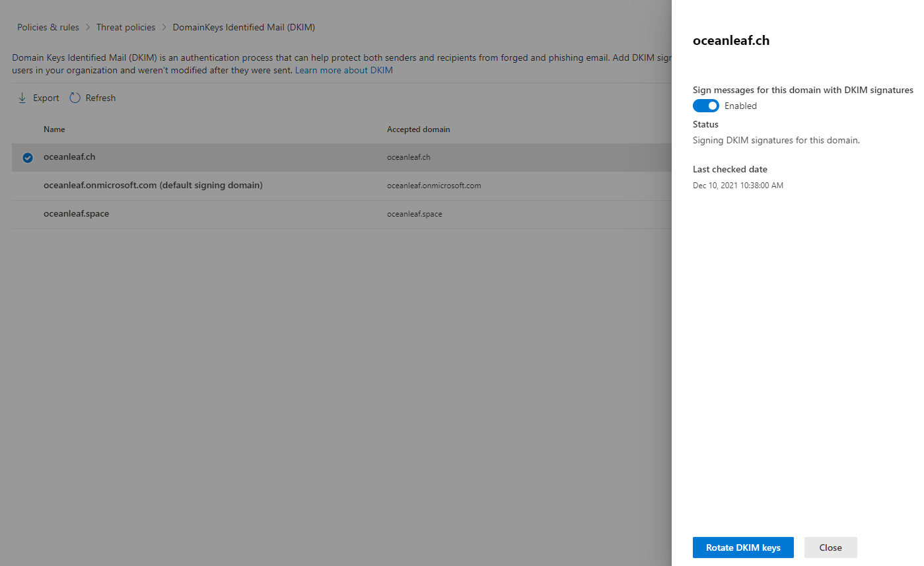Click the Rotate DKIM keys button
Viewport: 924px width, 566px height.
coord(742,548)
